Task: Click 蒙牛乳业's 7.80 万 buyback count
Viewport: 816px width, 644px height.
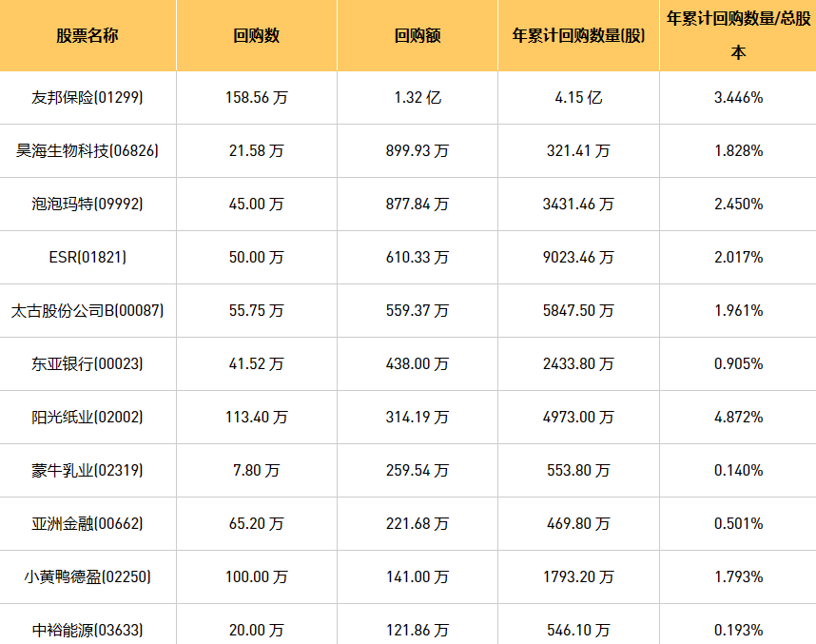Action: 256,470
